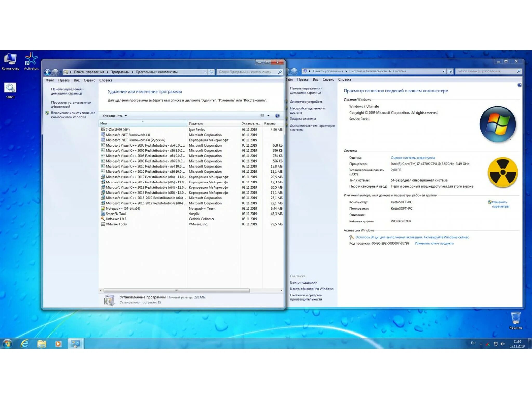Open Windows Media Player from the taskbar

(58, 344)
